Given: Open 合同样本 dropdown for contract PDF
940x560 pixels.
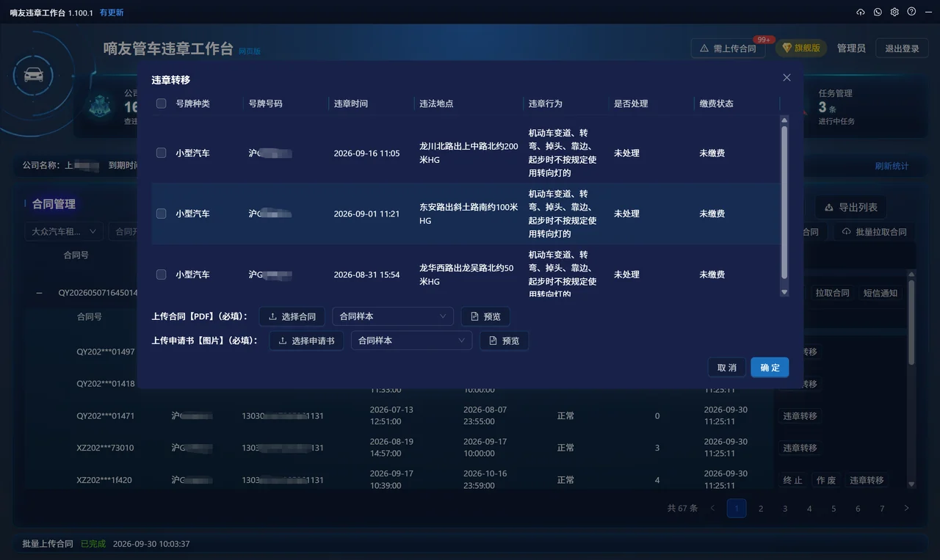Looking at the screenshot, I should (393, 317).
